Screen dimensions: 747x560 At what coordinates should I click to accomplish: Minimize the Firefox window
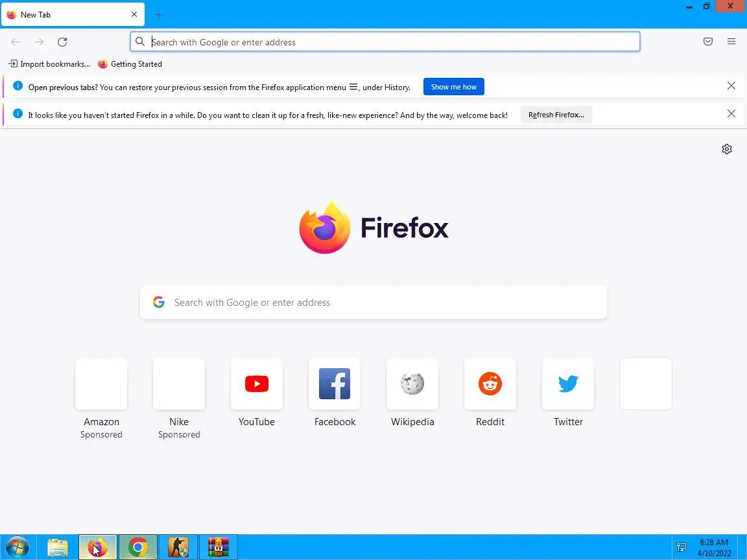pos(689,7)
